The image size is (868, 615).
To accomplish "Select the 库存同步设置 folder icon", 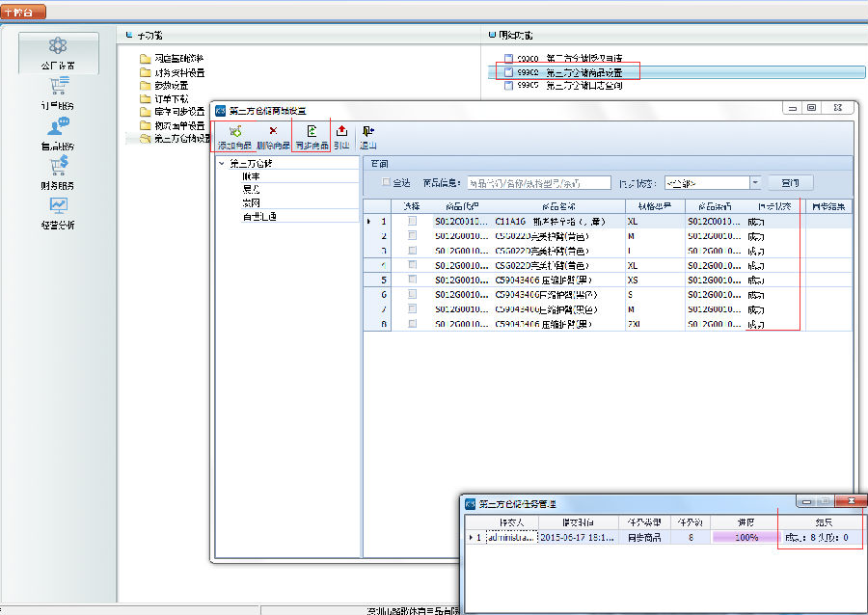I will click(x=145, y=112).
